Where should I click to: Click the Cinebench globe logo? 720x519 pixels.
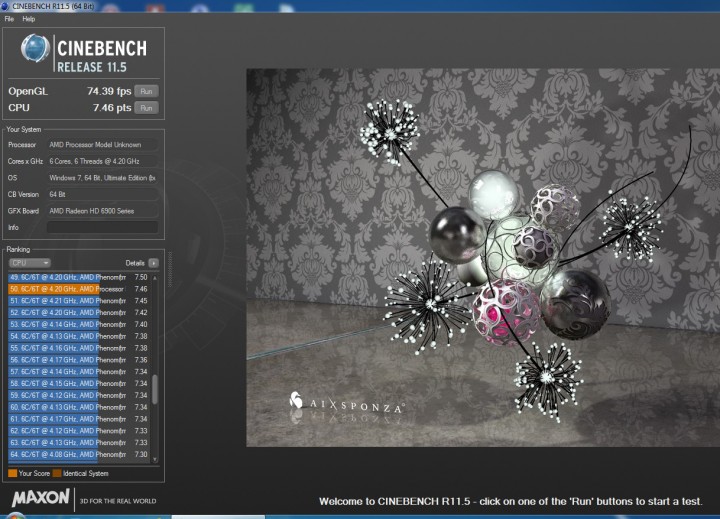pos(35,48)
